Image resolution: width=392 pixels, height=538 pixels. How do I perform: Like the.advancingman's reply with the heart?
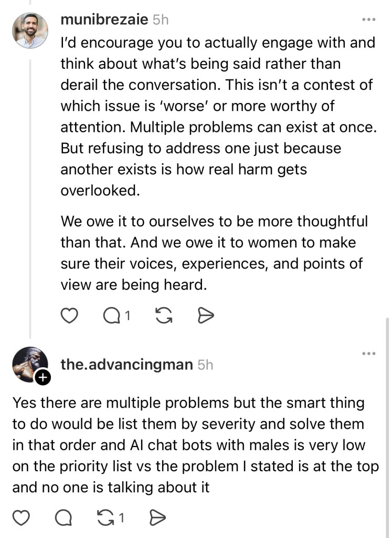[x=20, y=518]
